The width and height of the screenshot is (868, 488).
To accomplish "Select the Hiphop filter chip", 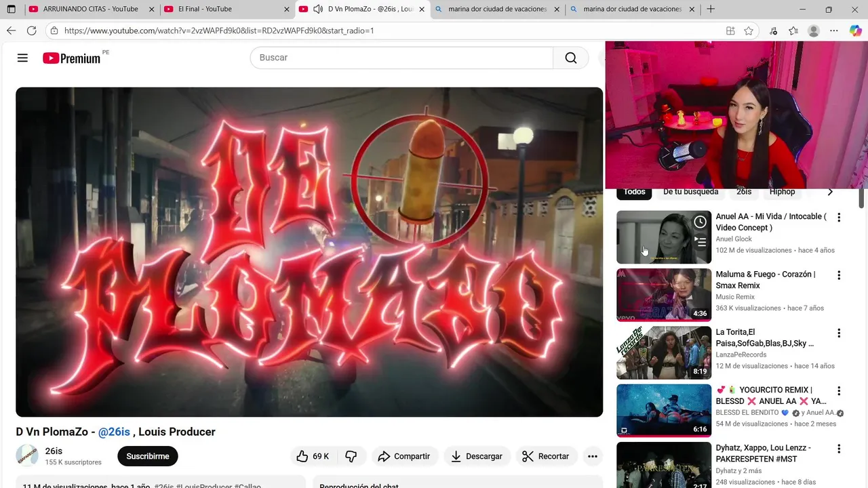I will coord(782,192).
